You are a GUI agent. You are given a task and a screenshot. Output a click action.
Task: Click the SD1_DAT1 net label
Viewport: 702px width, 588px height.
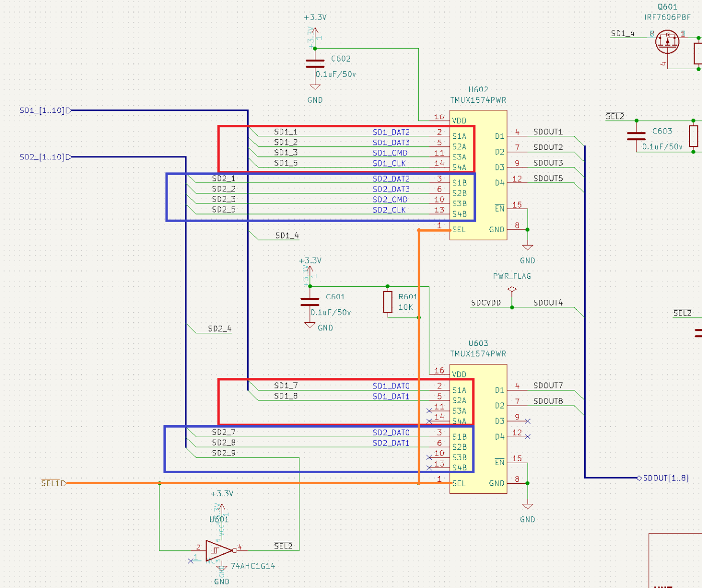391,397
